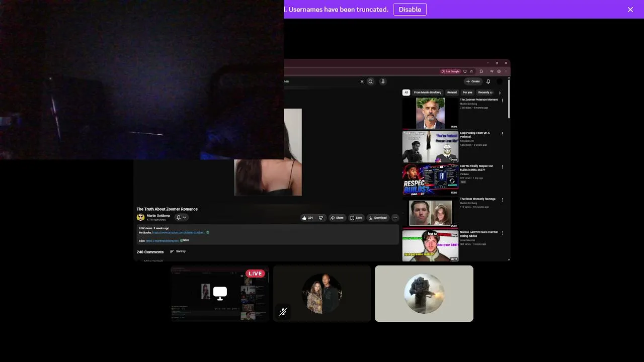Open options for The Great Womanly Revenge

502,200
